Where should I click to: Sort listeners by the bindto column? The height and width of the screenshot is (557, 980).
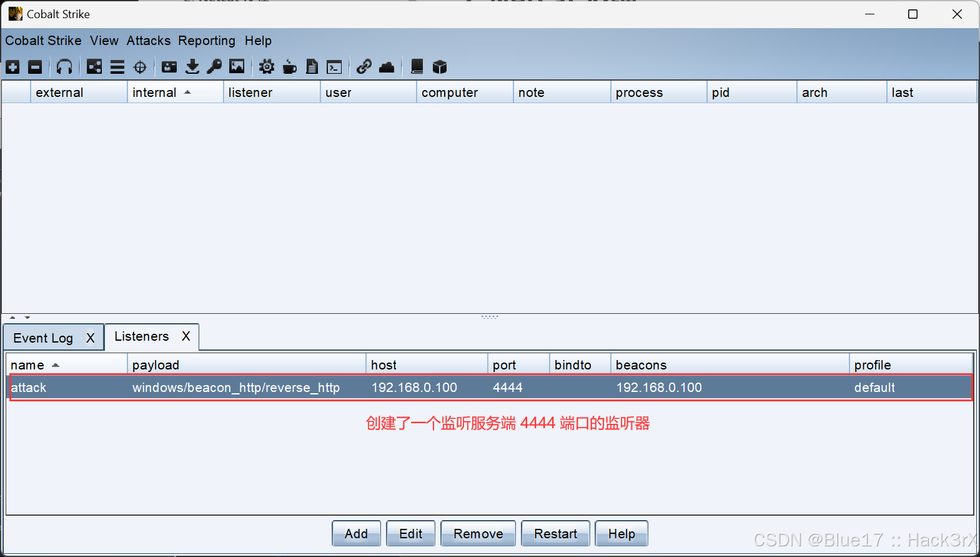[x=580, y=364]
